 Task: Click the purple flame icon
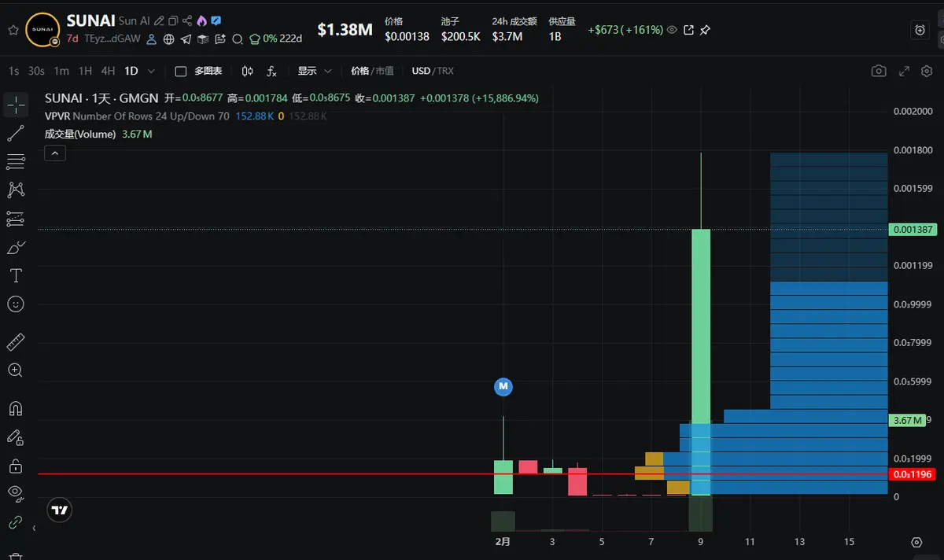click(x=201, y=20)
